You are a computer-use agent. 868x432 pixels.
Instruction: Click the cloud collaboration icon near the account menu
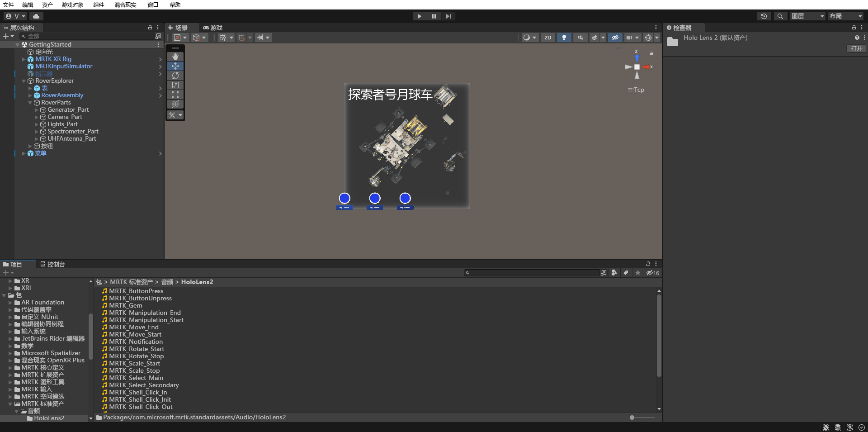tap(36, 16)
